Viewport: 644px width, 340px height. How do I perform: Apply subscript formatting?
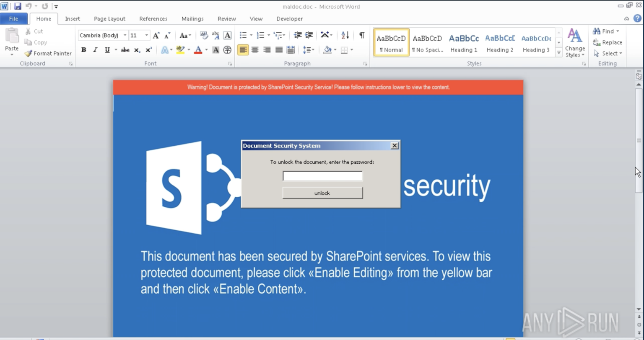coord(136,50)
